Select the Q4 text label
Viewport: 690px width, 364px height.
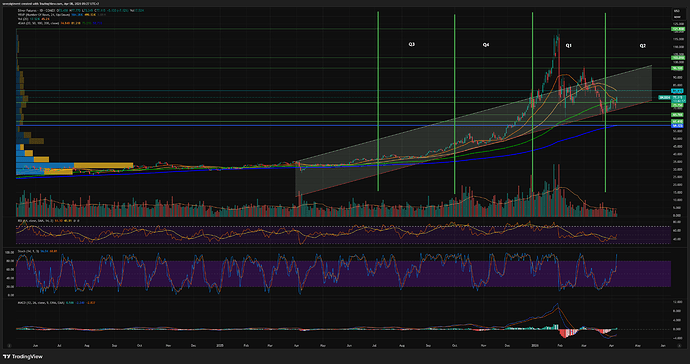(486, 45)
